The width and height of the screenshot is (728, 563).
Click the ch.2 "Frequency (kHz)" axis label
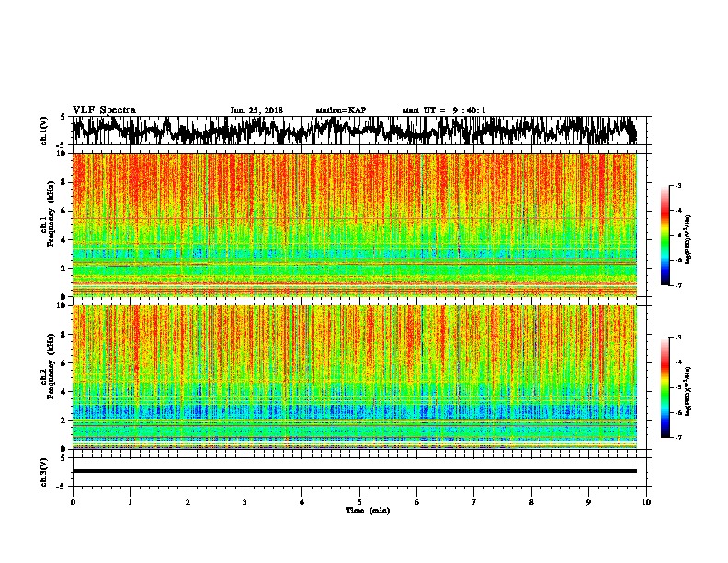click(x=51, y=366)
